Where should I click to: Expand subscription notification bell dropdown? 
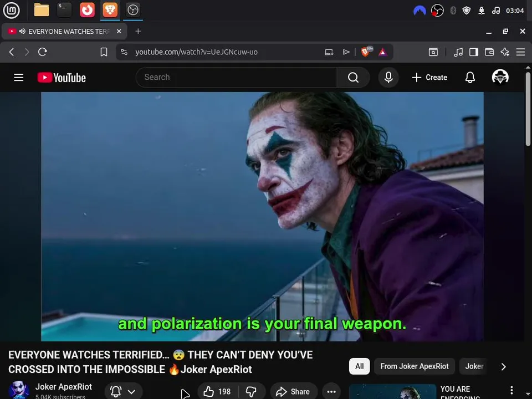[x=124, y=392]
